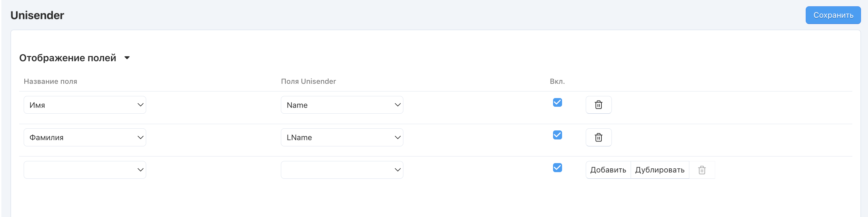
Task: Open the LName Unisender field dropdown
Action: pos(342,137)
